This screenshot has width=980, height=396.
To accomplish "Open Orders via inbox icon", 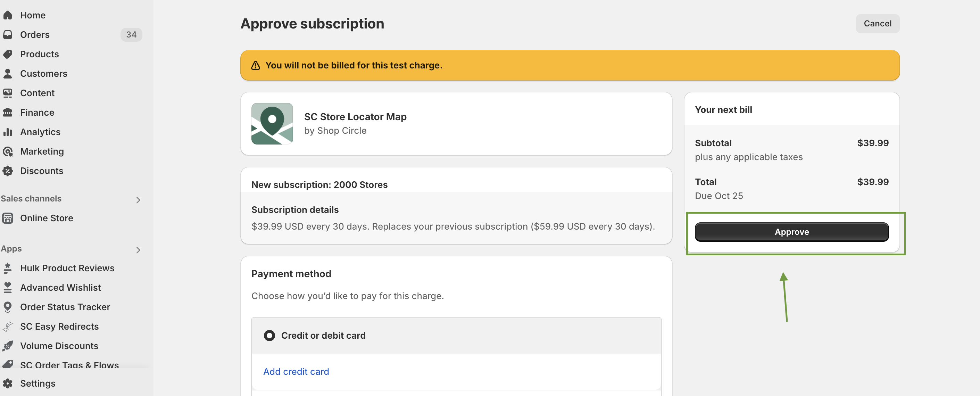I will click(x=8, y=35).
